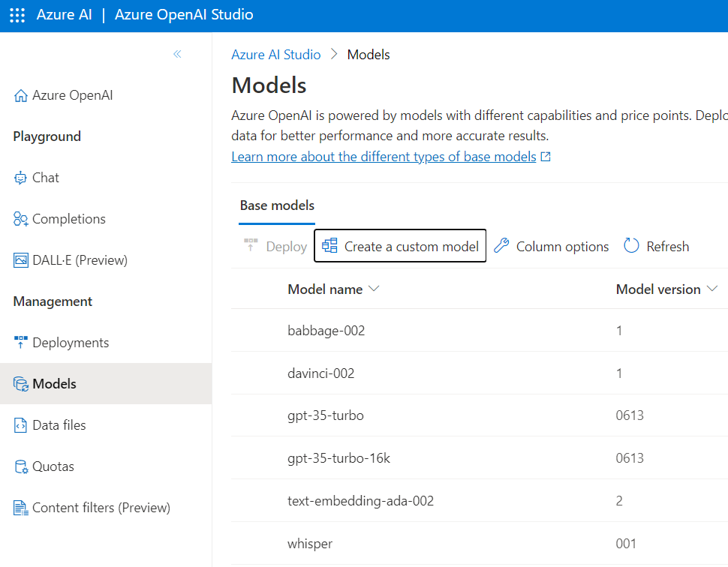Click the Model name column header
Image resolution: width=728 pixels, height=567 pixels.
[325, 289]
